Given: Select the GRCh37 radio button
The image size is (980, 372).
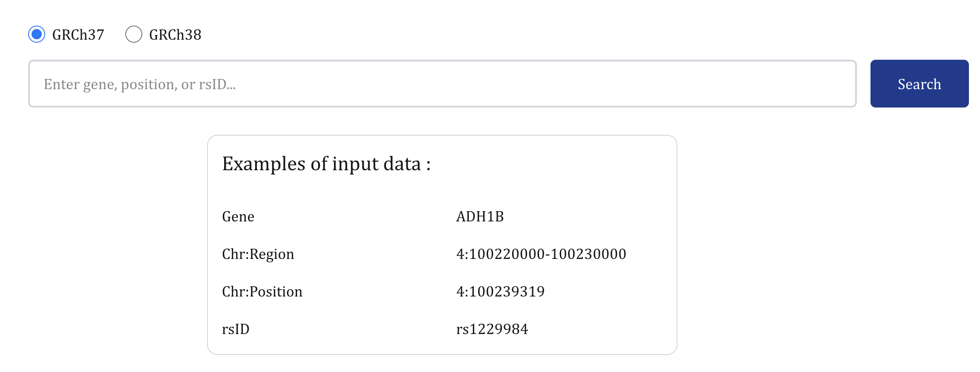Looking at the screenshot, I should 37,34.
